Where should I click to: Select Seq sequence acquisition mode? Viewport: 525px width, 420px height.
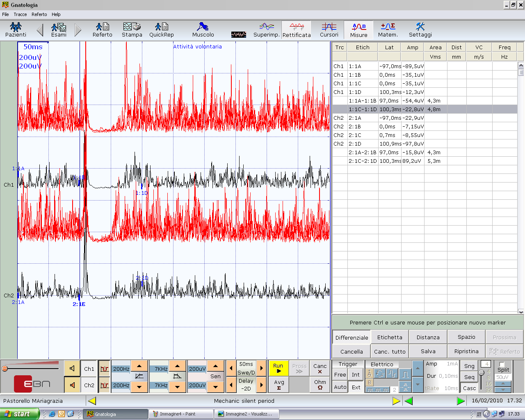469,377
